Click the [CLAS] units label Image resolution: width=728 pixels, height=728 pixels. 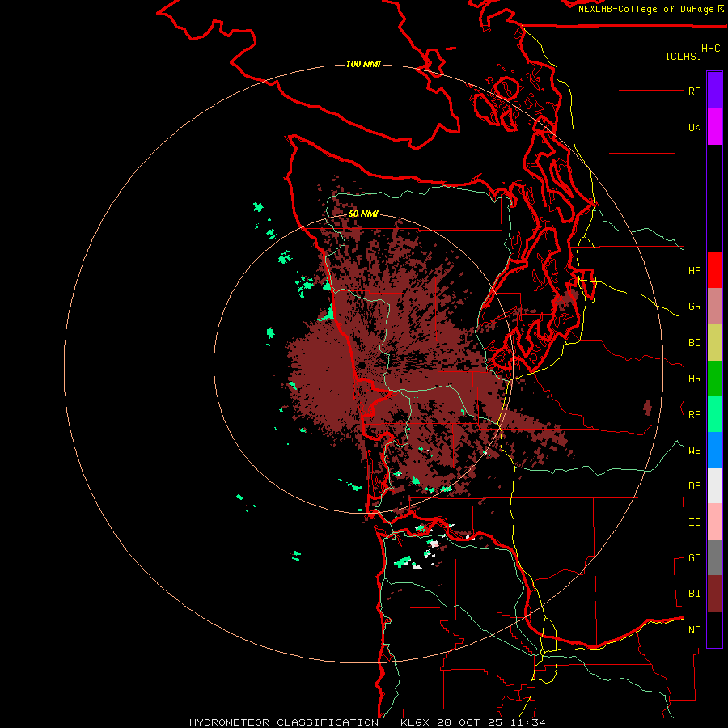(x=684, y=56)
